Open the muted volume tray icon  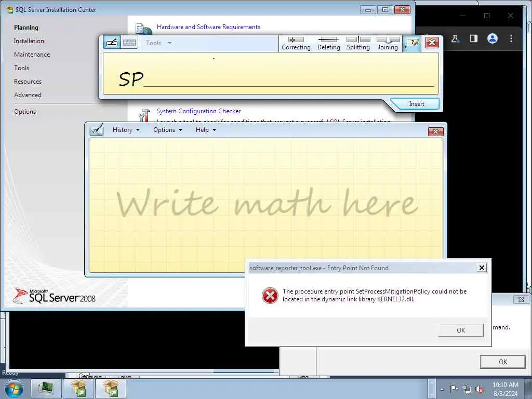pos(480,390)
